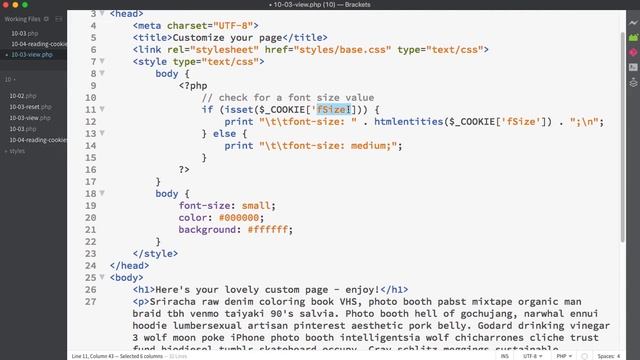
Task: Click the cursor position Line 11, Column 43
Action: (x=94, y=356)
